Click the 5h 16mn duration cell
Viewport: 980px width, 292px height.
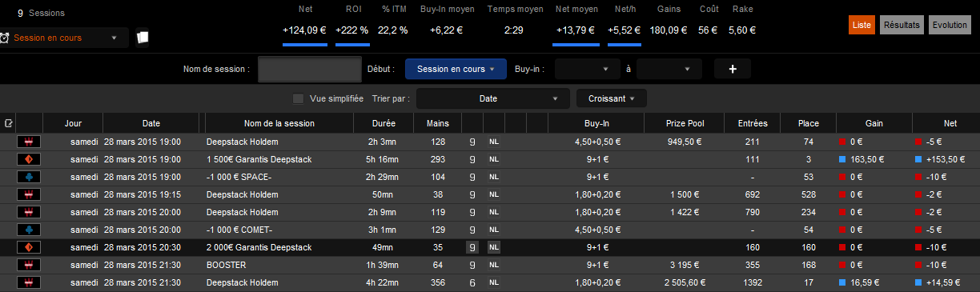point(384,159)
